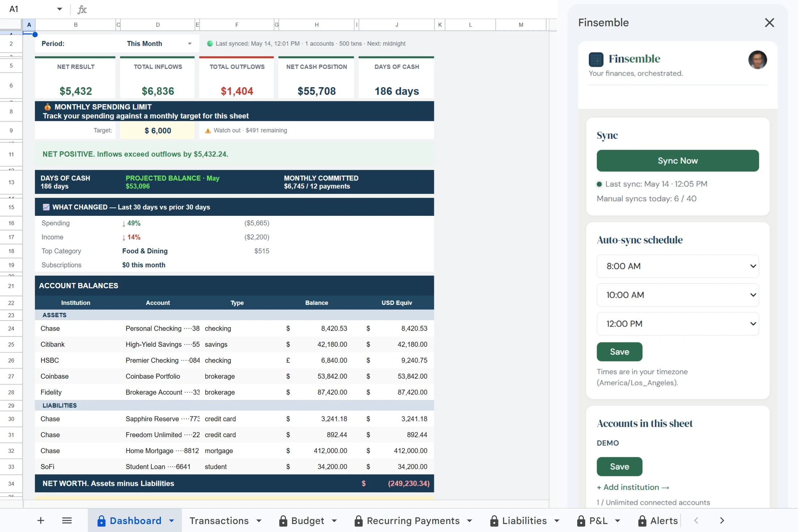This screenshot has width=798, height=532.
Task: Open the user profile avatar
Action: pyautogui.click(x=757, y=60)
